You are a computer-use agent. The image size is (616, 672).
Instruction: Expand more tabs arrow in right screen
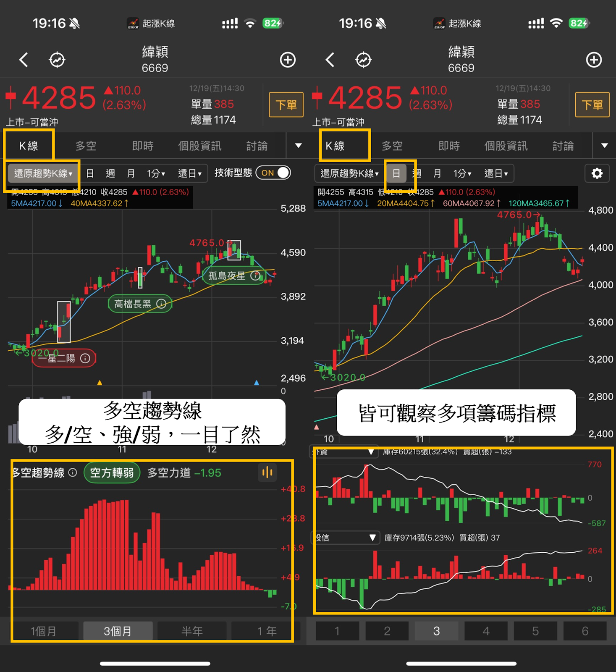(x=605, y=146)
